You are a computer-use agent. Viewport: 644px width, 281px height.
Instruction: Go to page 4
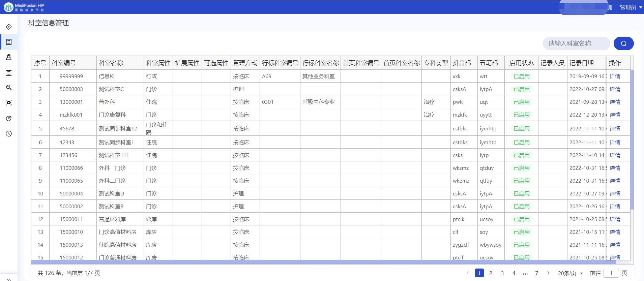pyautogui.click(x=514, y=273)
